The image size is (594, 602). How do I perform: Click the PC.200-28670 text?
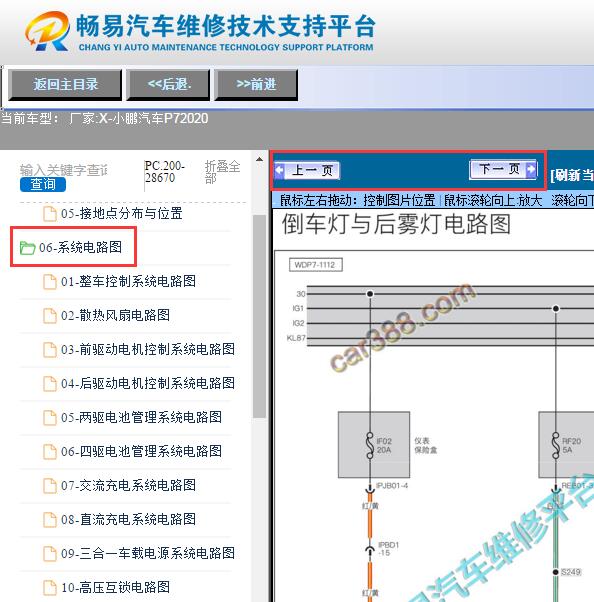pos(164,172)
